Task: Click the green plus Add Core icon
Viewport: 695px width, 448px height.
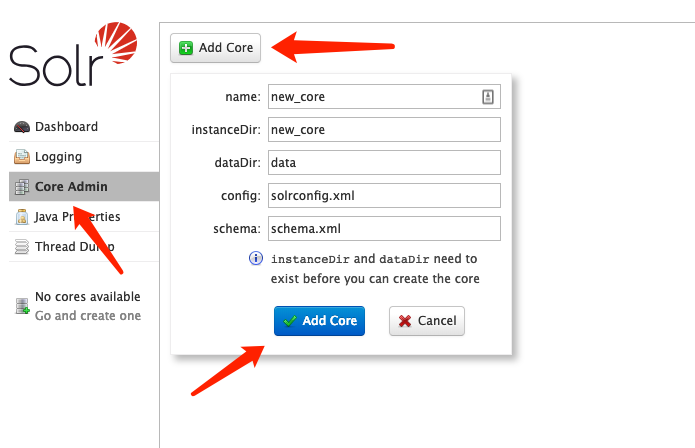Action: coord(186,48)
